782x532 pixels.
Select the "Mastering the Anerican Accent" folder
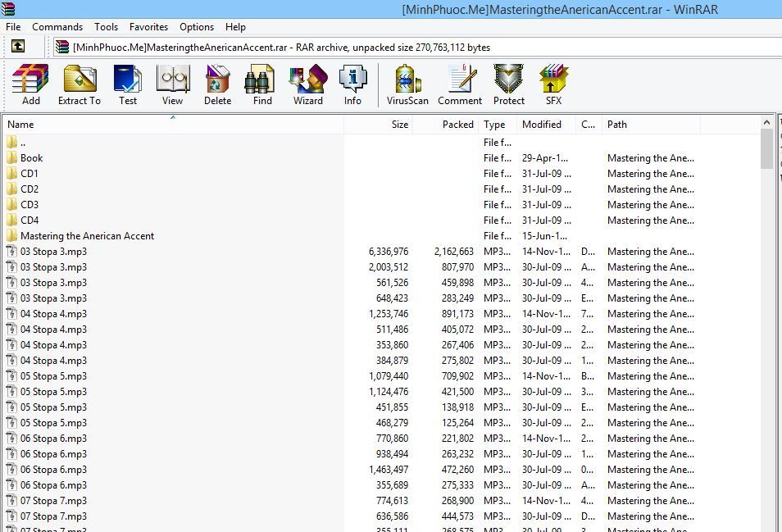point(87,236)
